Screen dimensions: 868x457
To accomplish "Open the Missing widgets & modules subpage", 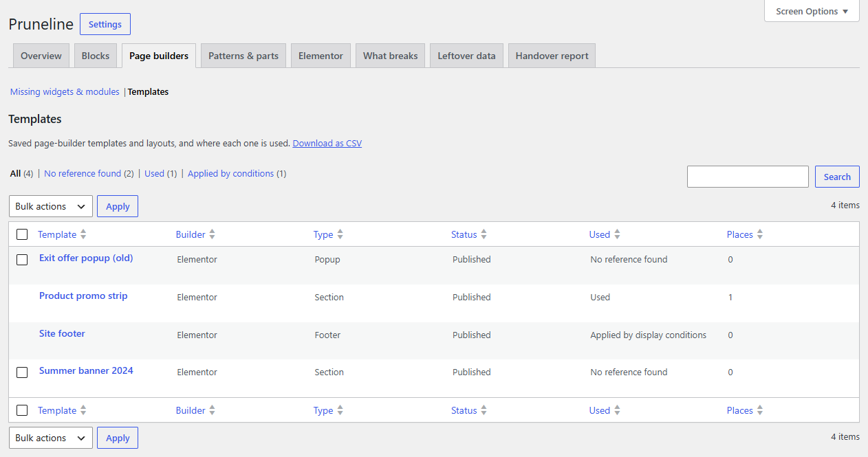I will 65,91.
